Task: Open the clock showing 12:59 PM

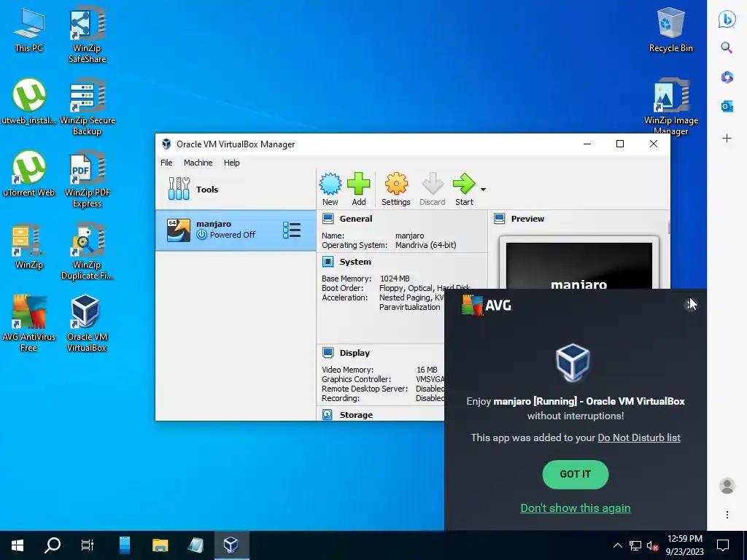Action: (684, 545)
